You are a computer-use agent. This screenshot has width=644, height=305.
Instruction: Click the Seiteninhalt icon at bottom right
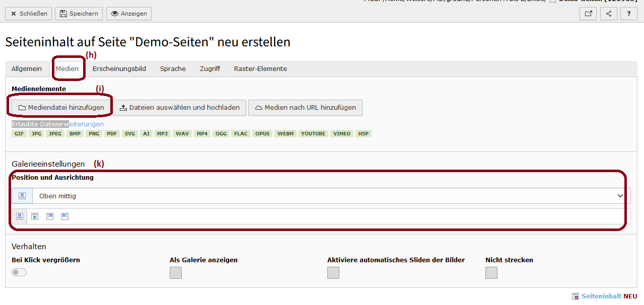[576, 296]
